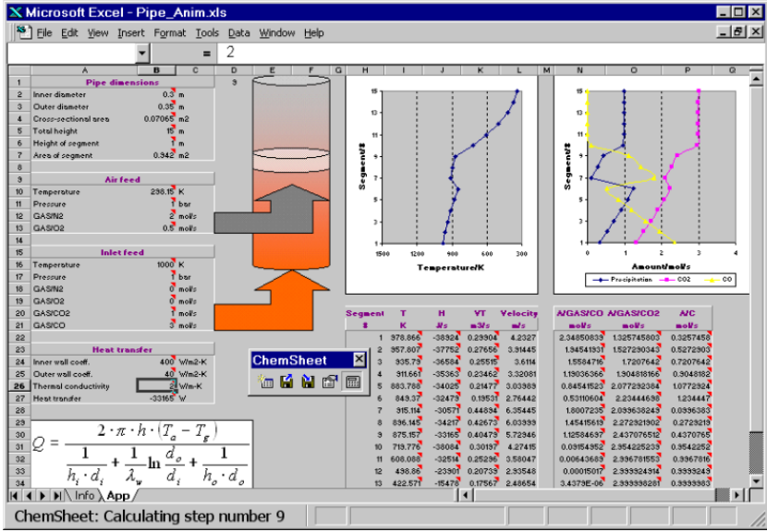Click the ChemSheet import disk icon
The image size is (767, 532).
coord(307,383)
